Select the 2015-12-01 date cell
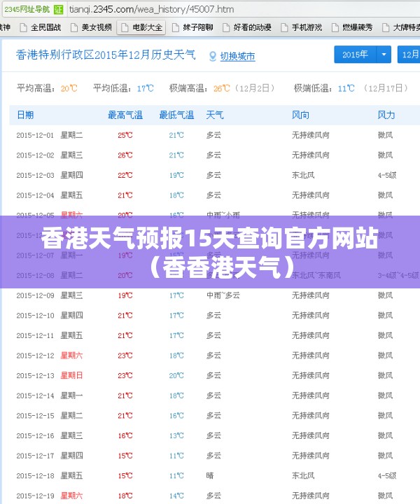Image resolution: width=420 pixels, height=504 pixels. pyautogui.click(x=35, y=135)
